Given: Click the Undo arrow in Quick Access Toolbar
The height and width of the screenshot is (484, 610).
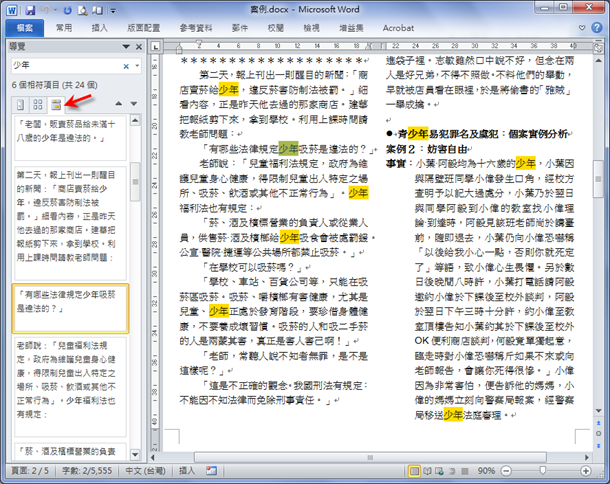Looking at the screenshot, I should click(46, 10).
